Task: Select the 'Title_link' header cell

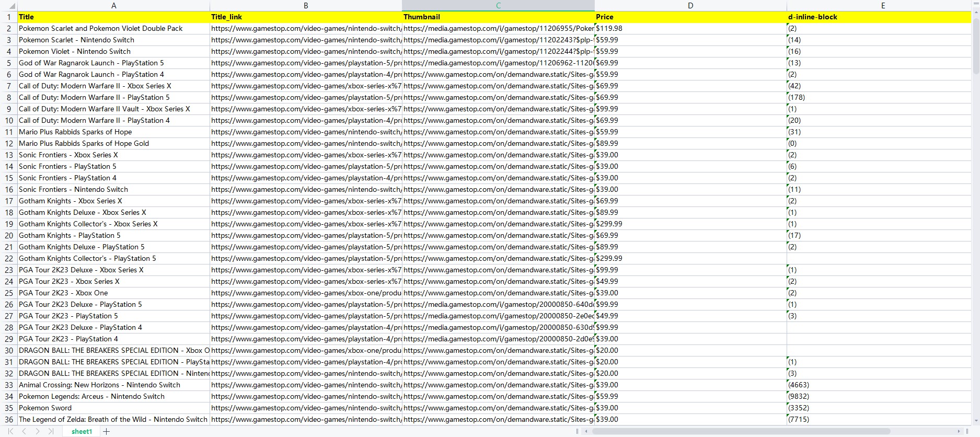Action: [x=306, y=17]
